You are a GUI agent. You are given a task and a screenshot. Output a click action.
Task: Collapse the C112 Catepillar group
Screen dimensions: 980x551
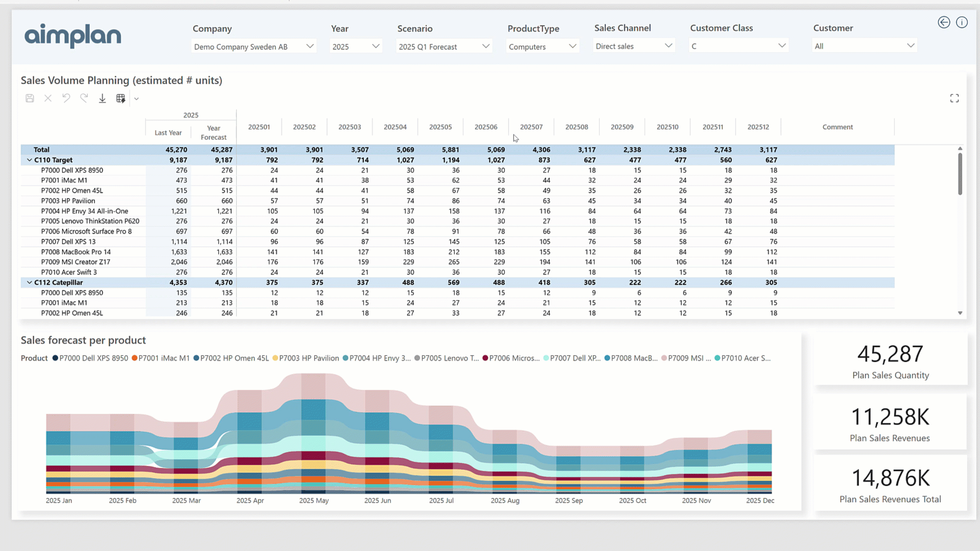pos(29,282)
